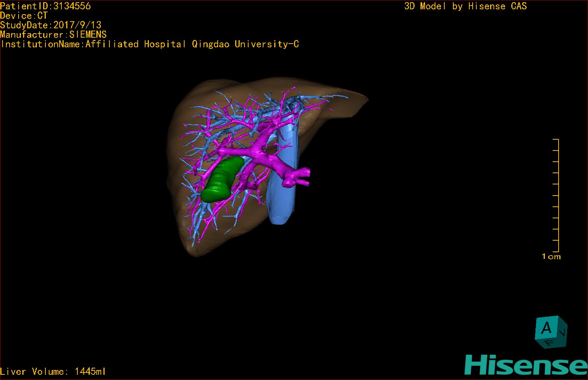Click the InstitutionName Qingdao University text
The height and width of the screenshot is (380, 588).
point(150,44)
